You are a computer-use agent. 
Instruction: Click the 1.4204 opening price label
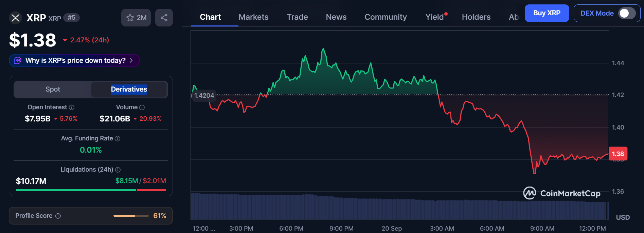coord(204,96)
